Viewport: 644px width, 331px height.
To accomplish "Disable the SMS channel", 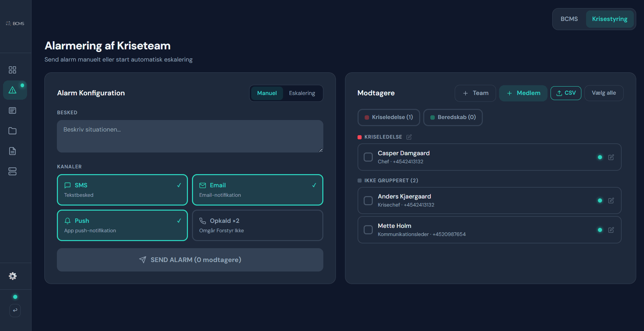I will (122, 190).
